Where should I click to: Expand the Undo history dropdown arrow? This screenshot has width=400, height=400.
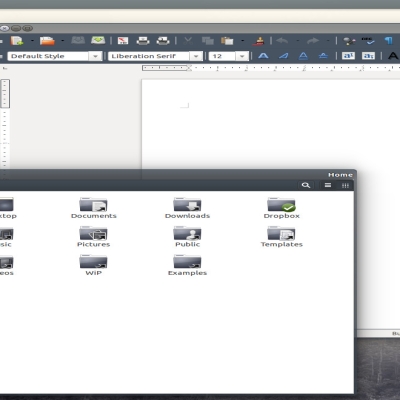[297, 41]
